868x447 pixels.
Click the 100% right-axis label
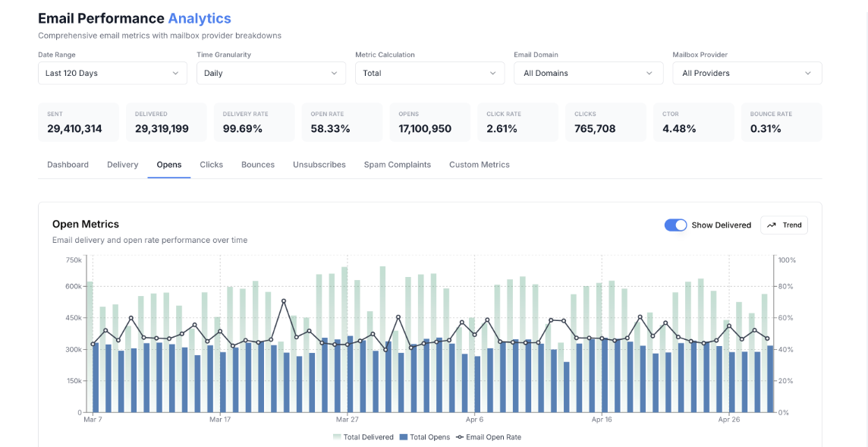coord(787,260)
